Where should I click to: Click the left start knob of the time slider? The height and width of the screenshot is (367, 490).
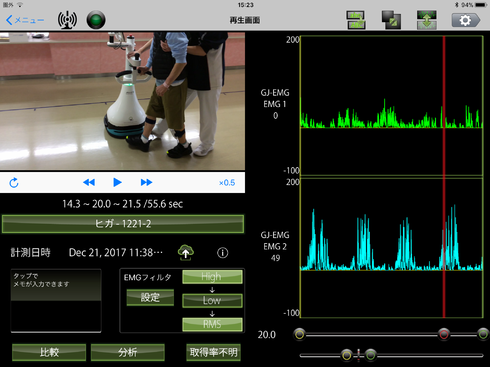click(300, 334)
